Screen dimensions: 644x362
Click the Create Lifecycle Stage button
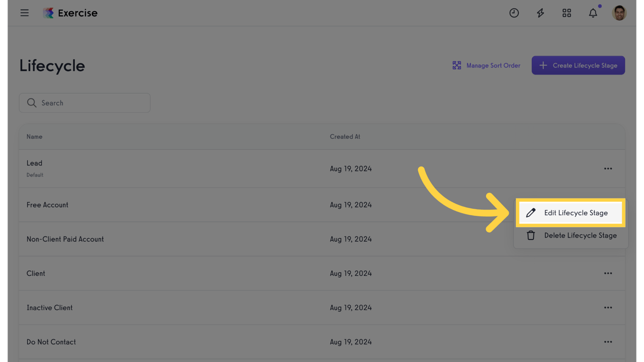578,66
